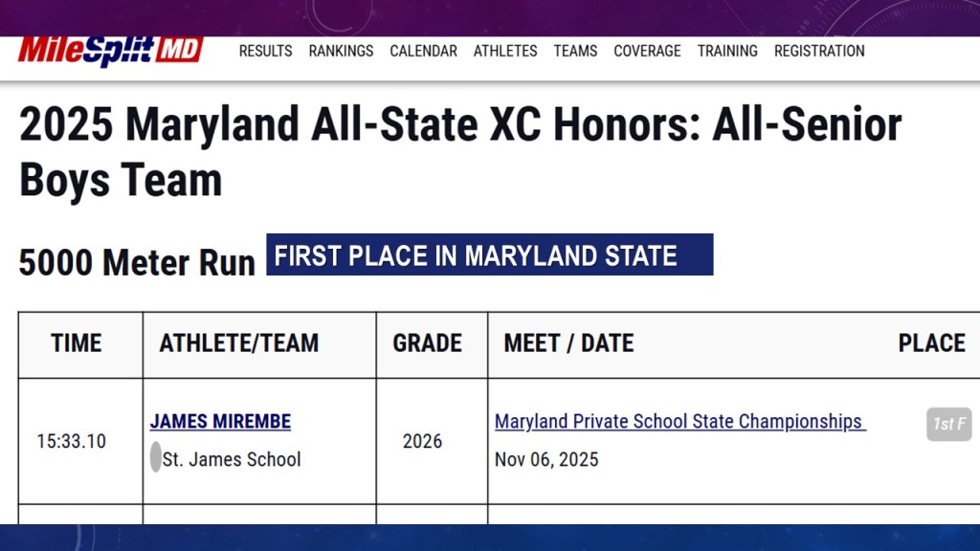Click the St. James School team name
Screen dimensions: 980x551
pyautogui.click(x=232, y=459)
